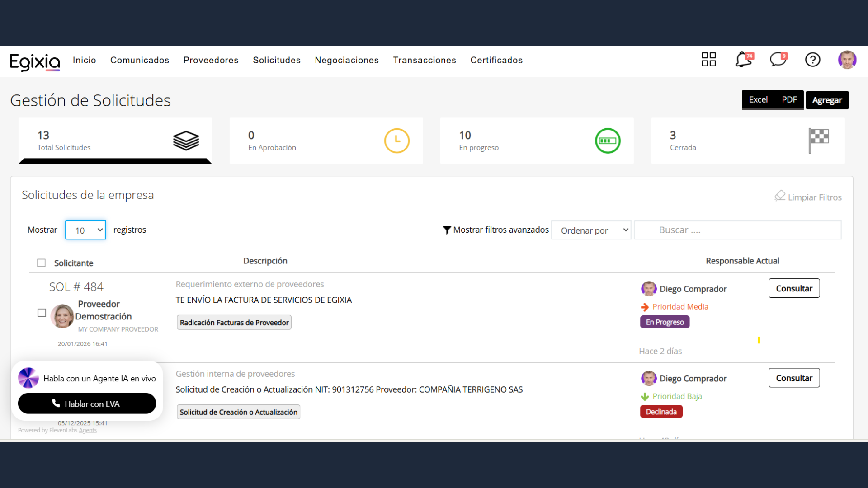Open the apps grid icon
The height and width of the screenshot is (488, 868).
708,59
